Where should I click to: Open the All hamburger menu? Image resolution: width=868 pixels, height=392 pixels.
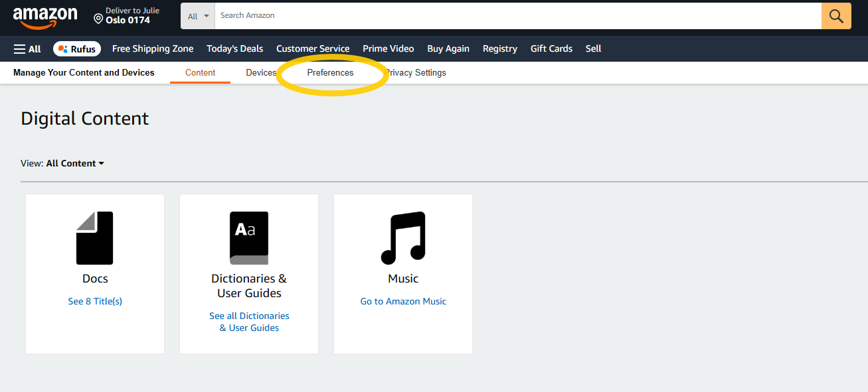tap(27, 49)
